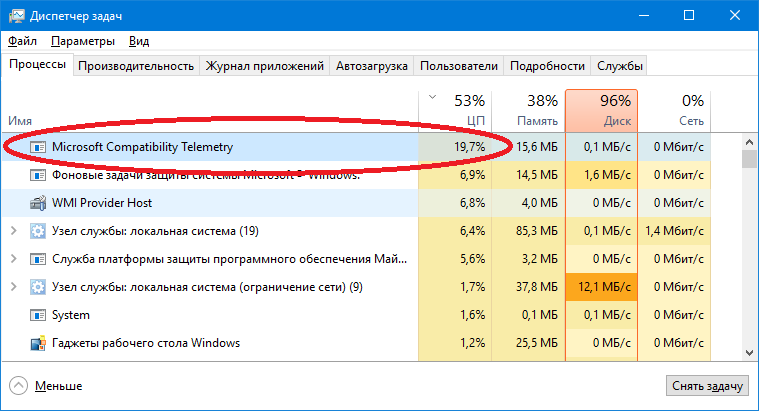Viewport: 759px width, 411px height.
Task: Sort by the Память 38% column header
Action: pos(528,111)
